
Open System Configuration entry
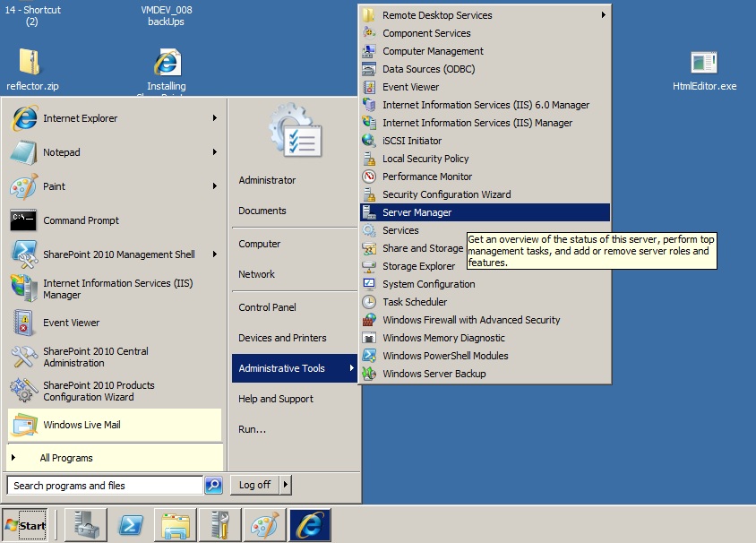(x=485, y=284)
